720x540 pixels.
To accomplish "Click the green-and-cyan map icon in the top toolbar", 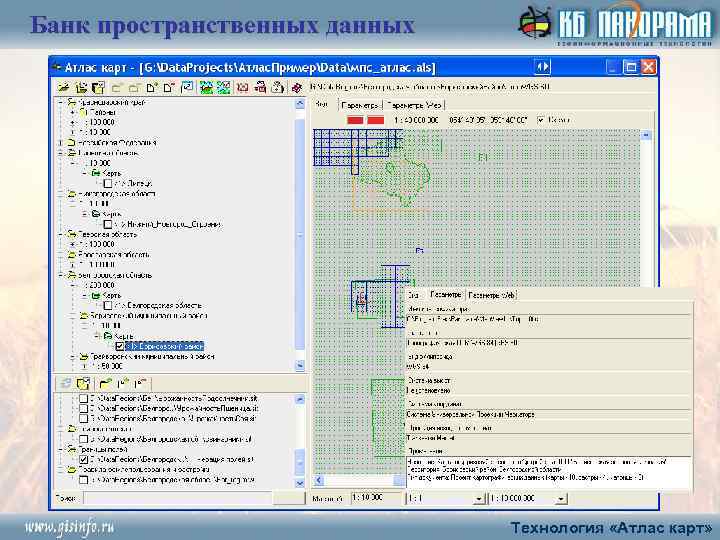I will pyautogui.click(x=224, y=87).
